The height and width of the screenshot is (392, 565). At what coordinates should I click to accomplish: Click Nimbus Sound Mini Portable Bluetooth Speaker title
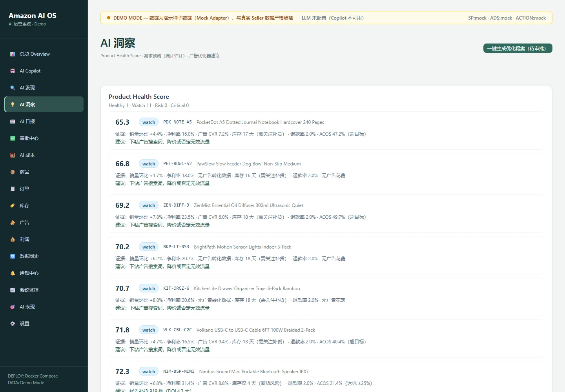tap(254, 372)
